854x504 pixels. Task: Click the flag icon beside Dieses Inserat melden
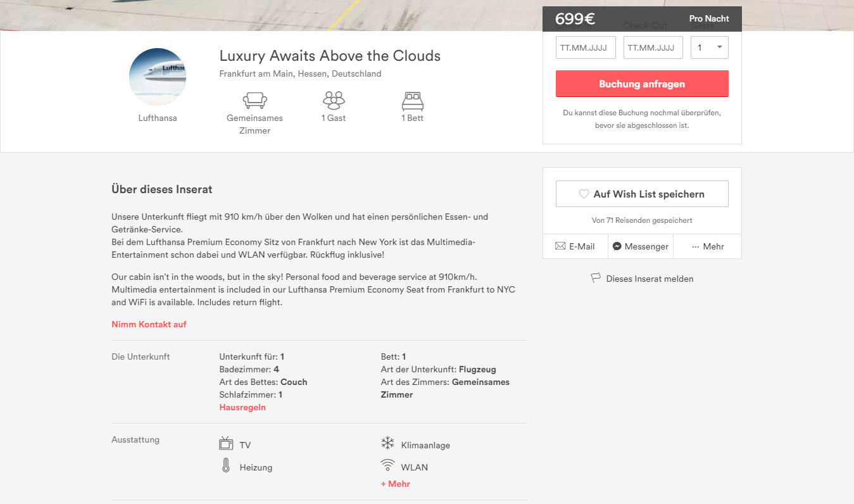coord(596,278)
